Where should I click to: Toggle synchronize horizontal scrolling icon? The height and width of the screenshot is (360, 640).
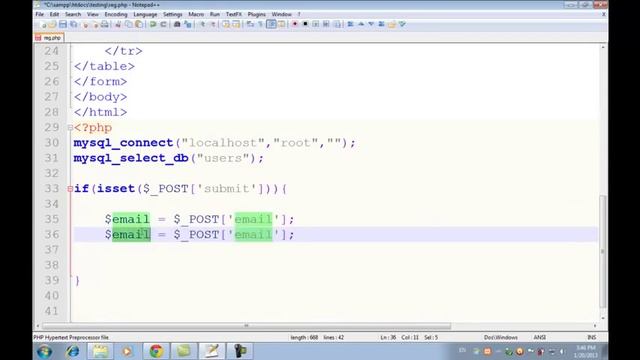click(236, 24)
